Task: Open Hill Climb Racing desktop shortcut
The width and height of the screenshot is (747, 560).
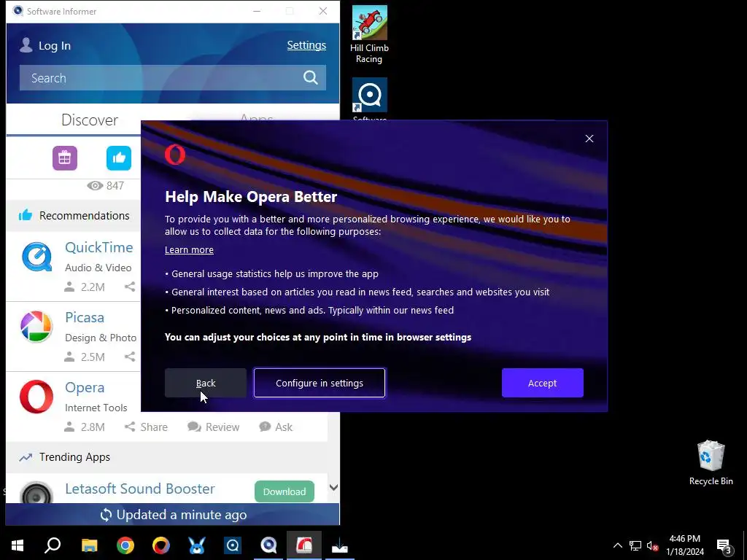Action: click(x=369, y=34)
